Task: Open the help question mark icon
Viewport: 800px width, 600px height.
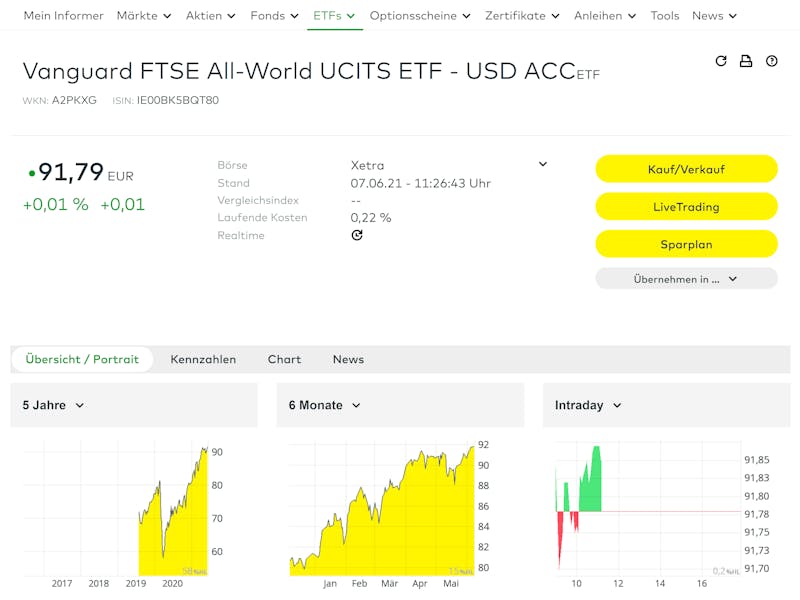Action: point(771,61)
